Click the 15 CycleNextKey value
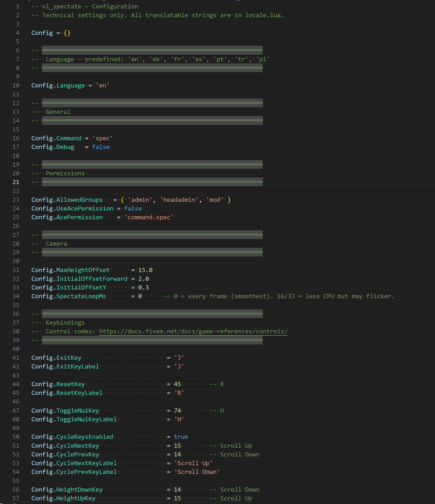 coord(177,446)
